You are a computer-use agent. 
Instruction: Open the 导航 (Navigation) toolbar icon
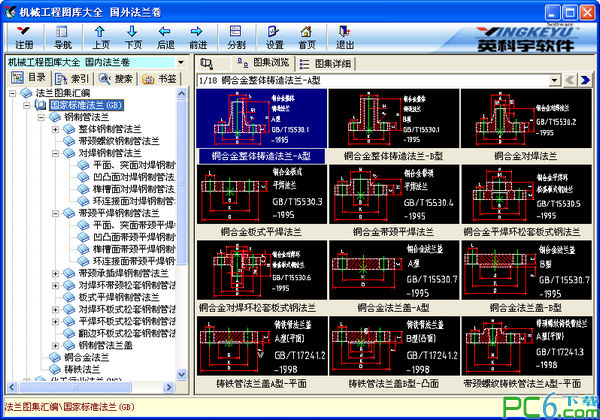point(62,37)
